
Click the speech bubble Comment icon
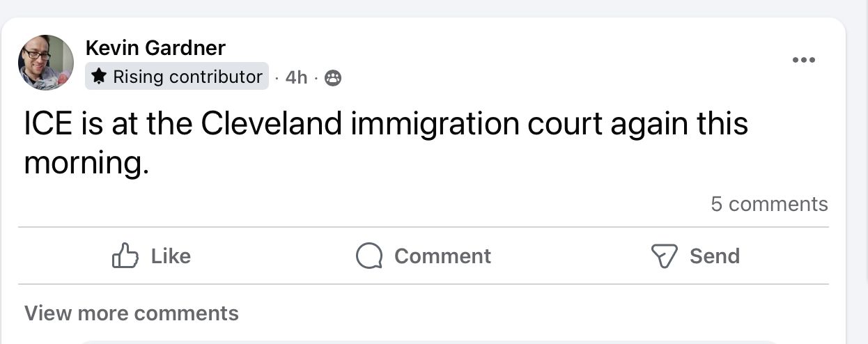(x=369, y=256)
